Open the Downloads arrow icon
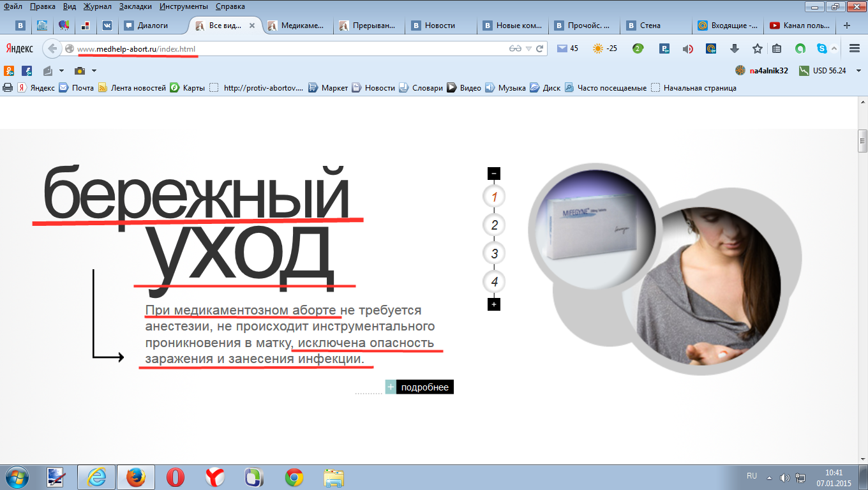 735,48
